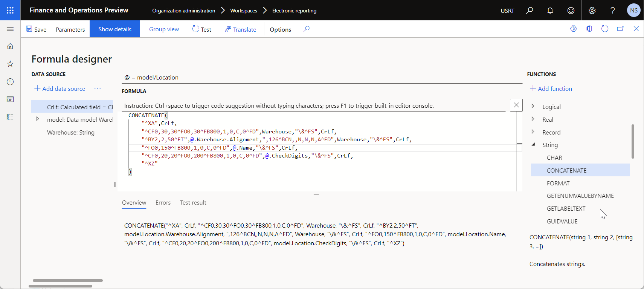This screenshot has width=644, height=289.
Task: Click the splitter handle below formula editor
Action: [x=316, y=194]
